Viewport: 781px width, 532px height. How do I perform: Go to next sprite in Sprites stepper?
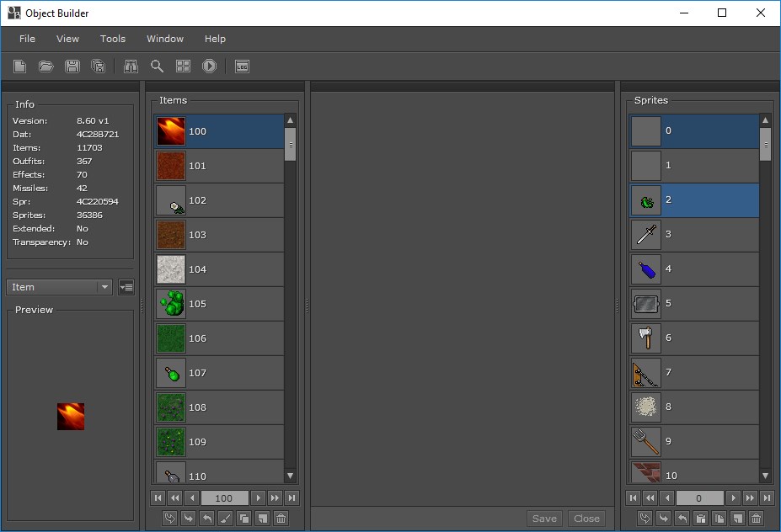[x=733, y=498]
